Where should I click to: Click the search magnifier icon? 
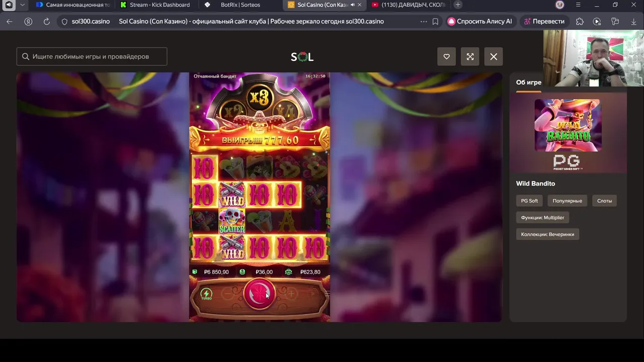[x=25, y=57]
